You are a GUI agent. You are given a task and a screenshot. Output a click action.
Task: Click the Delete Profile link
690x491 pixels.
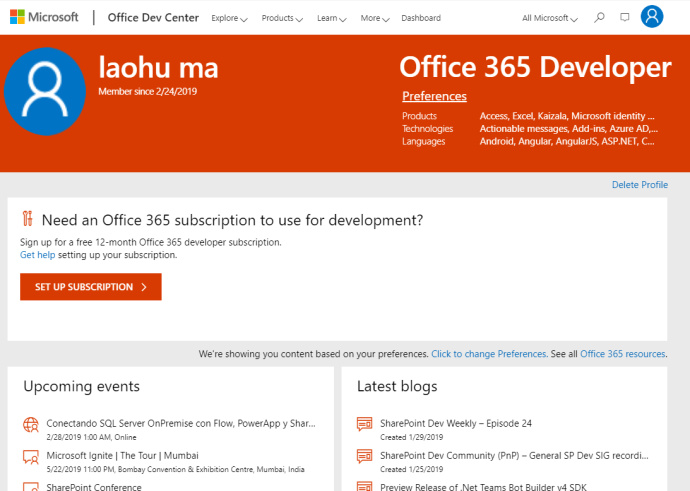point(639,185)
